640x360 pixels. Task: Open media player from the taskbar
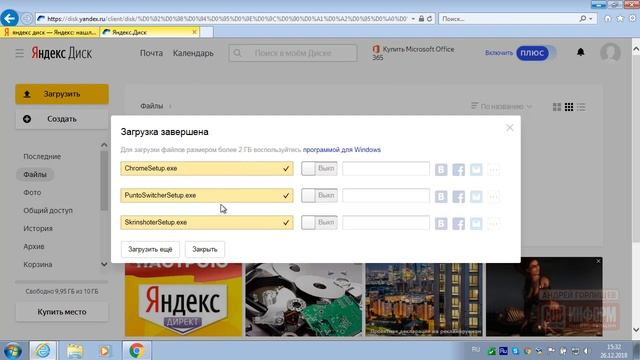(x=104, y=351)
